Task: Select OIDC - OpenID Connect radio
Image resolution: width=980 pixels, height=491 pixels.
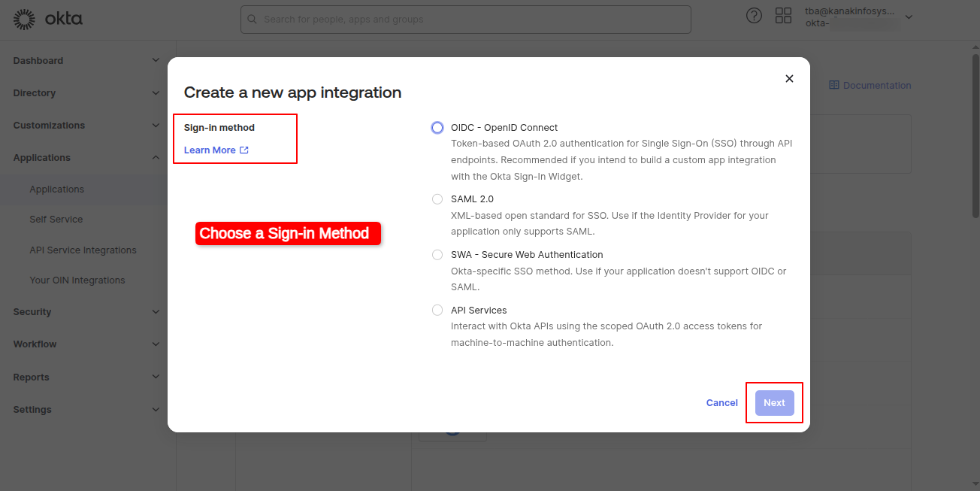Action: click(x=437, y=128)
